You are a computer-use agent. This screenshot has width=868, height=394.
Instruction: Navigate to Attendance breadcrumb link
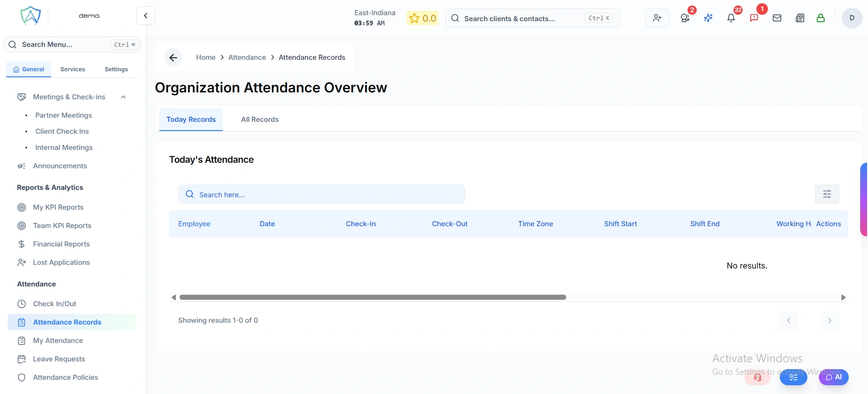tap(247, 57)
